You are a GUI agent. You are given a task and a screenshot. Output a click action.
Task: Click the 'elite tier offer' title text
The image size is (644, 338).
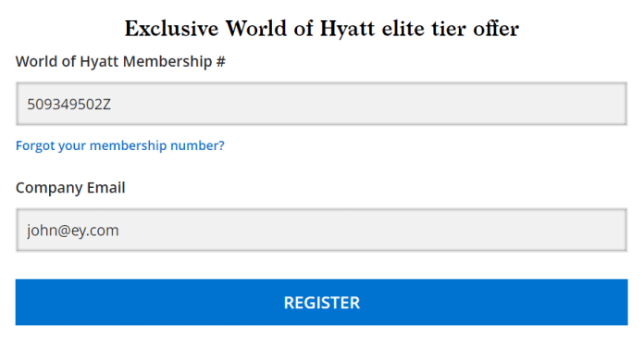451,29
